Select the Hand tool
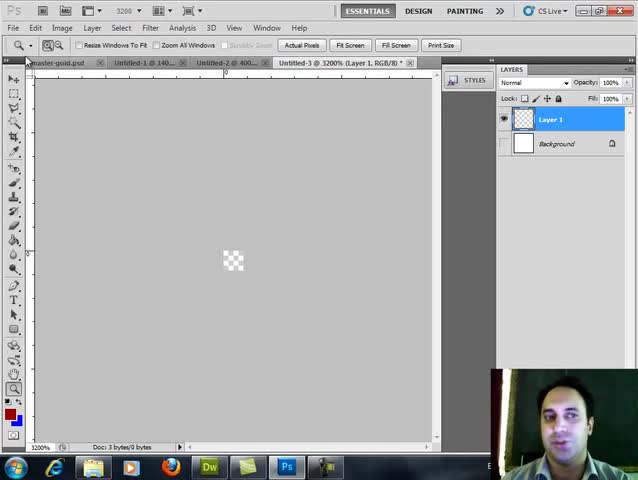 pyautogui.click(x=13, y=374)
